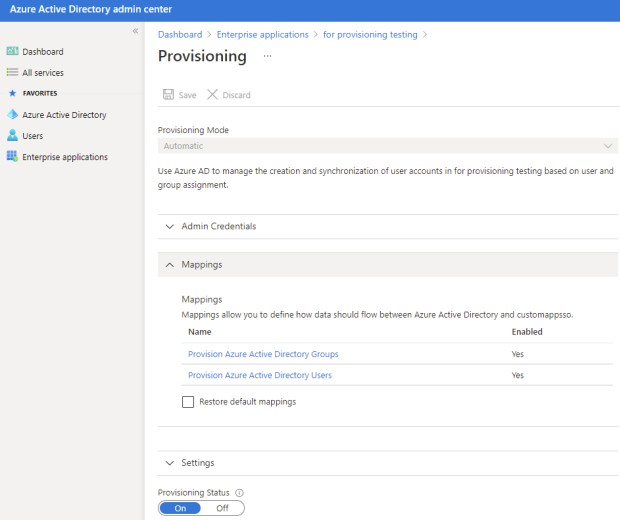Click the Discard button label
The height and width of the screenshot is (520, 620).
click(236, 95)
